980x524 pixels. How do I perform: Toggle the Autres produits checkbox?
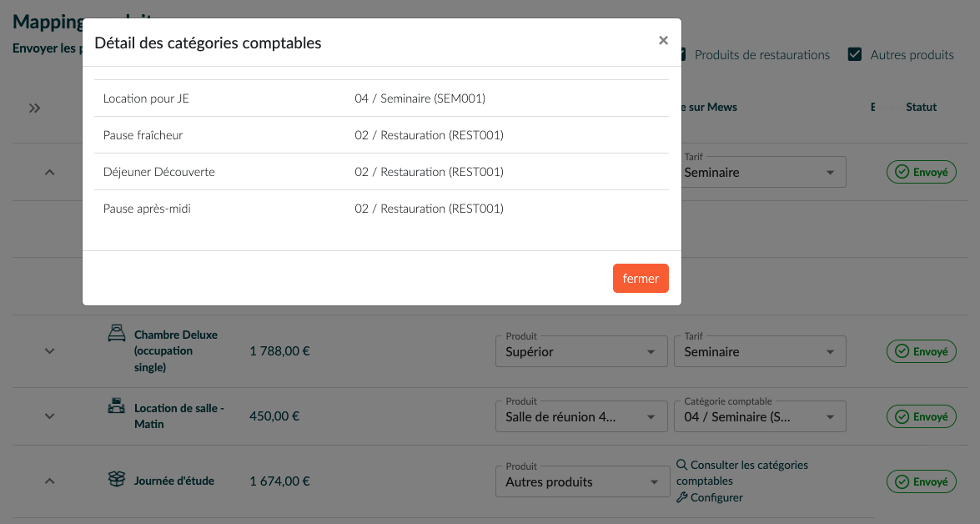click(x=854, y=55)
